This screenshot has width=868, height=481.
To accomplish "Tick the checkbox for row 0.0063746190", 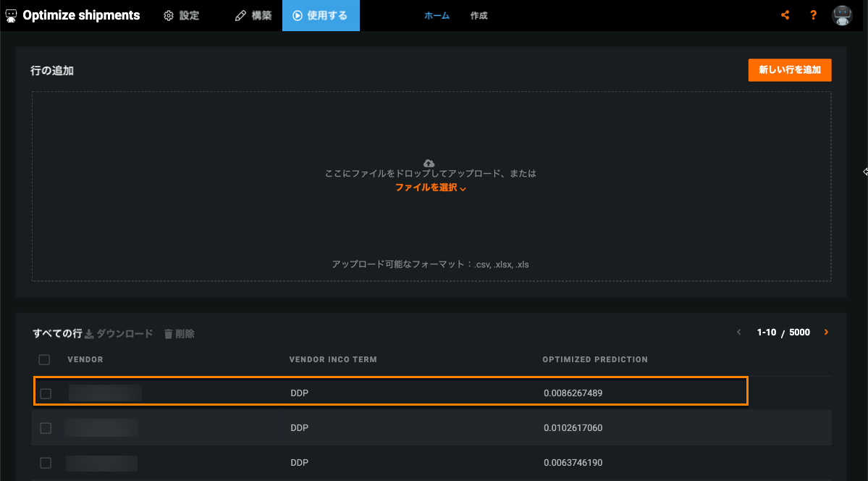I will click(x=46, y=463).
